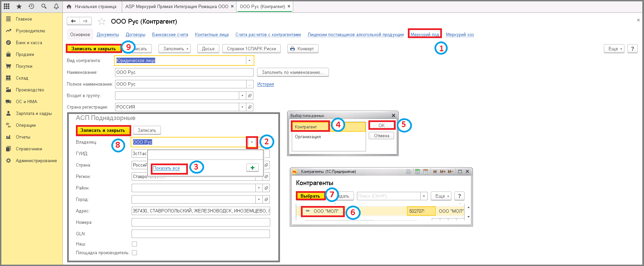Open the Банк и касса sidebar section
Screen dimensions: 644x266
tap(29, 42)
